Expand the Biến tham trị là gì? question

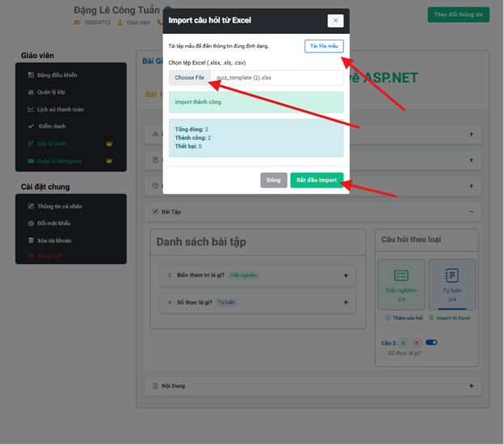click(x=346, y=275)
